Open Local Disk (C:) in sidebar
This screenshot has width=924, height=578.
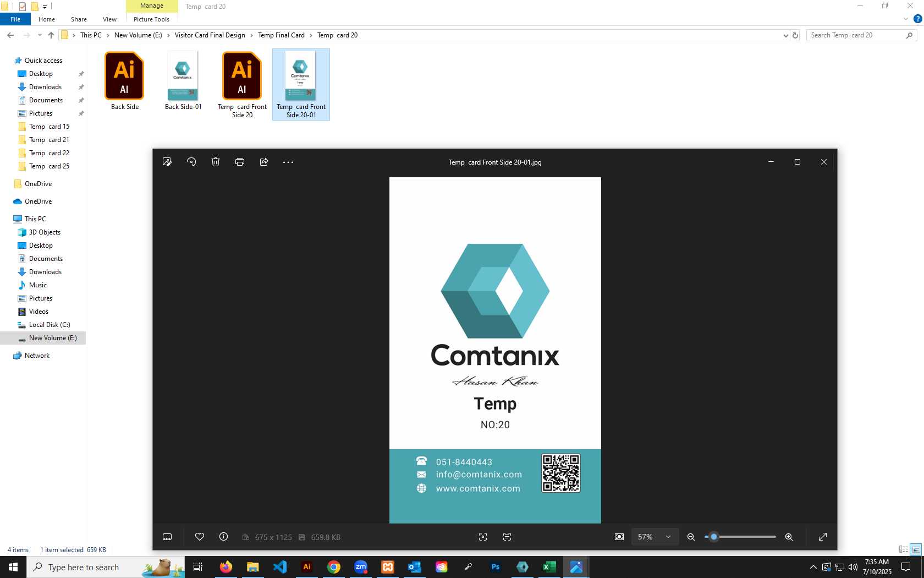coord(50,325)
